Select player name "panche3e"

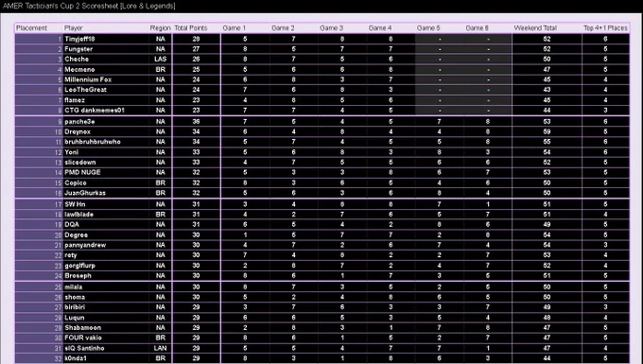[79, 122]
